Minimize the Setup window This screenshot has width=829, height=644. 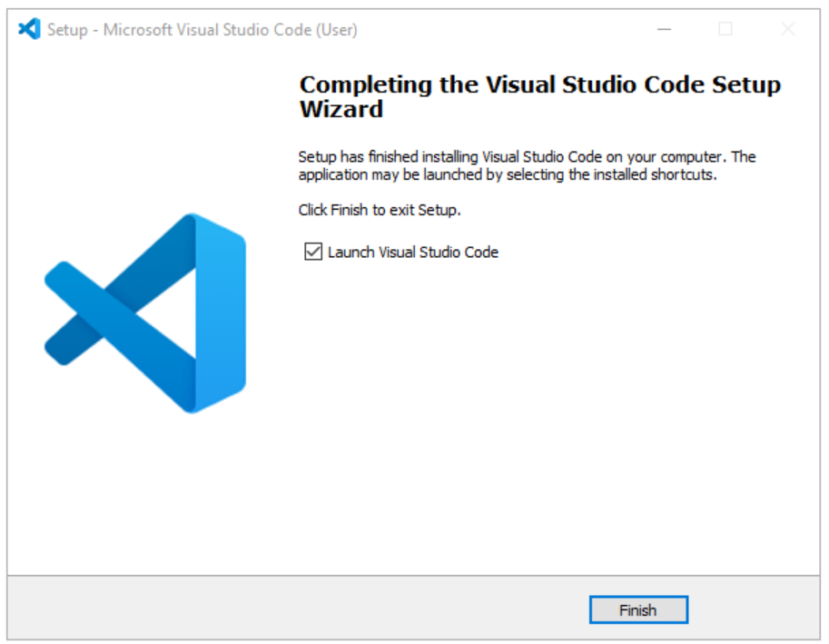point(664,29)
